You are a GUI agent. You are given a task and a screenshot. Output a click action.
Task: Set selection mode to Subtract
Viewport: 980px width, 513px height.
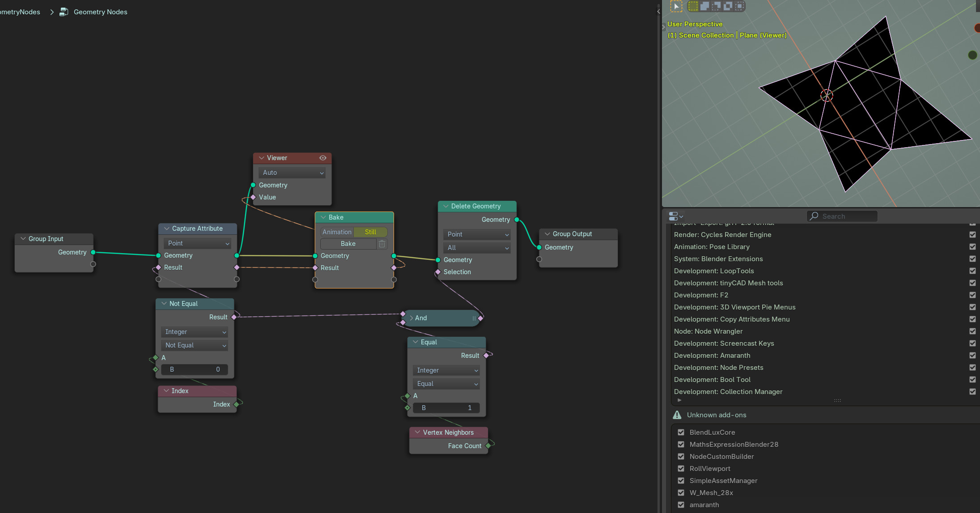(x=716, y=6)
